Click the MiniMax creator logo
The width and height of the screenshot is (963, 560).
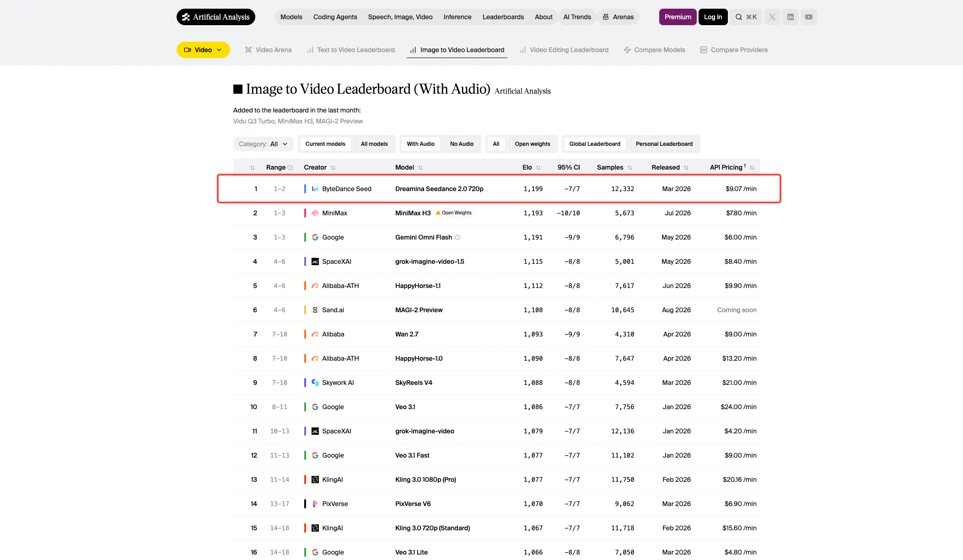pyautogui.click(x=315, y=213)
